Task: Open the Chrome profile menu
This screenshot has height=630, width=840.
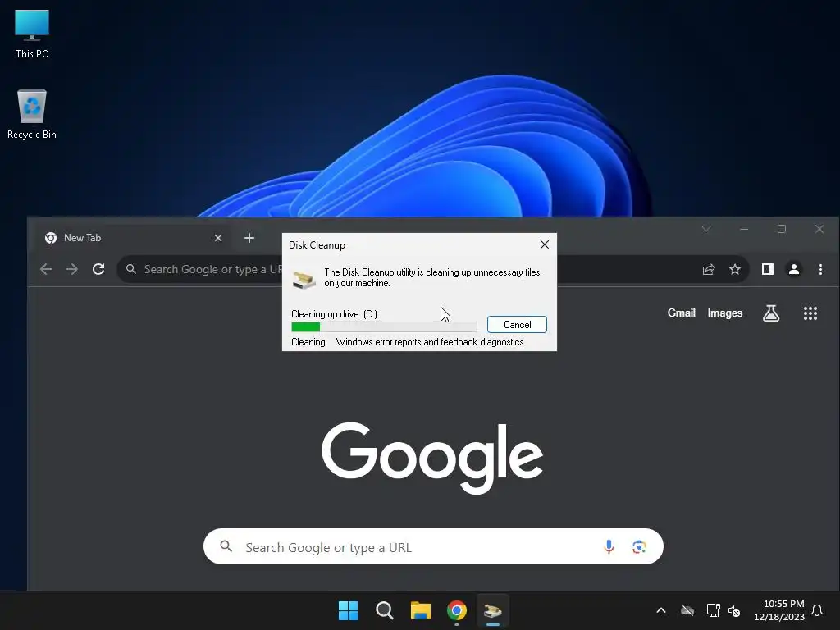Action: [x=794, y=269]
